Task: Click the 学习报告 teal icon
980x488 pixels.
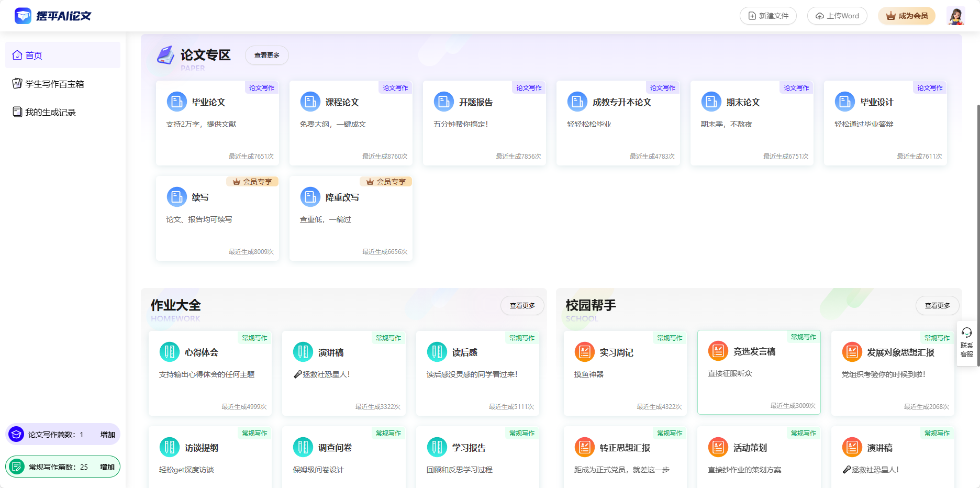Action: [x=437, y=447]
